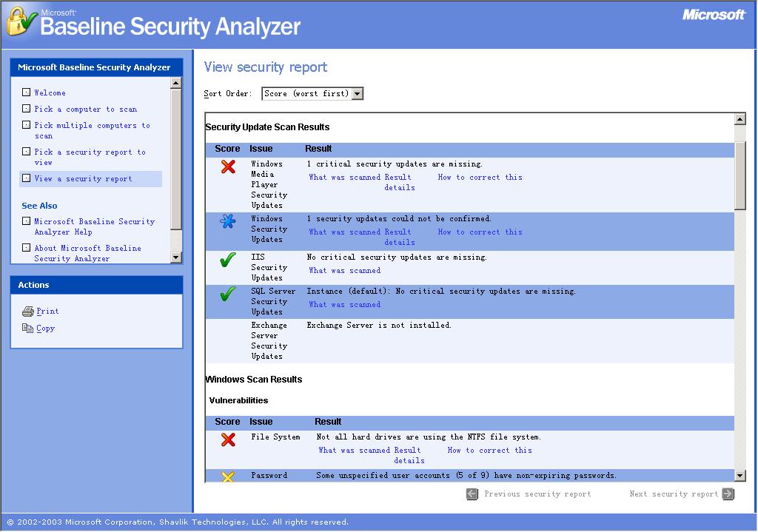Click the bullet icon beside Welcome

pyautogui.click(x=26, y=92)
